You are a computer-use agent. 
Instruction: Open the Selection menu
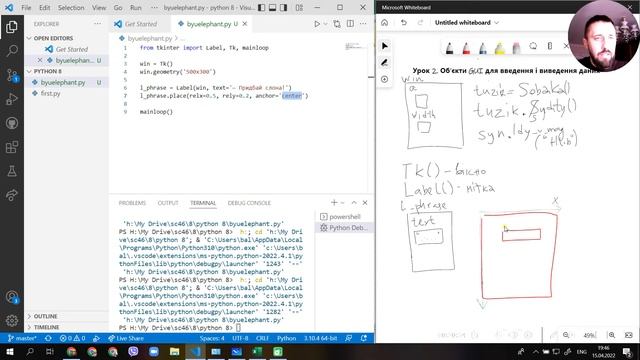[71, 7]
